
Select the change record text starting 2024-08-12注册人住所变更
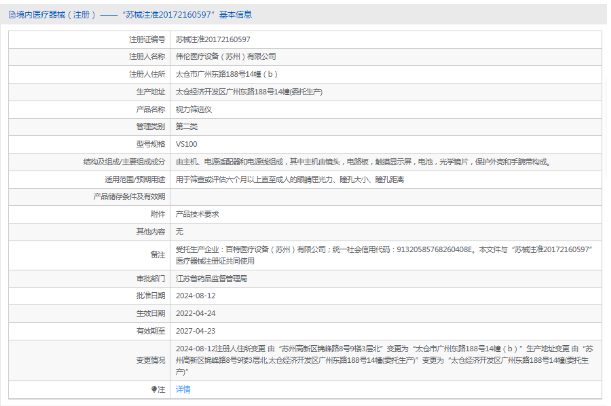click(x=384, y=360)
